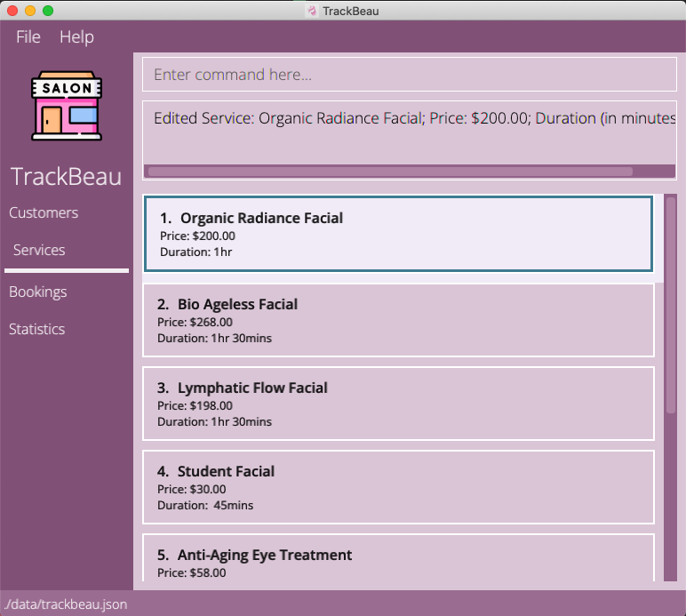Screen dimensions: 686x616
Task: Click the TrackBeau title bar app icon
Action: tap(312, 11)
